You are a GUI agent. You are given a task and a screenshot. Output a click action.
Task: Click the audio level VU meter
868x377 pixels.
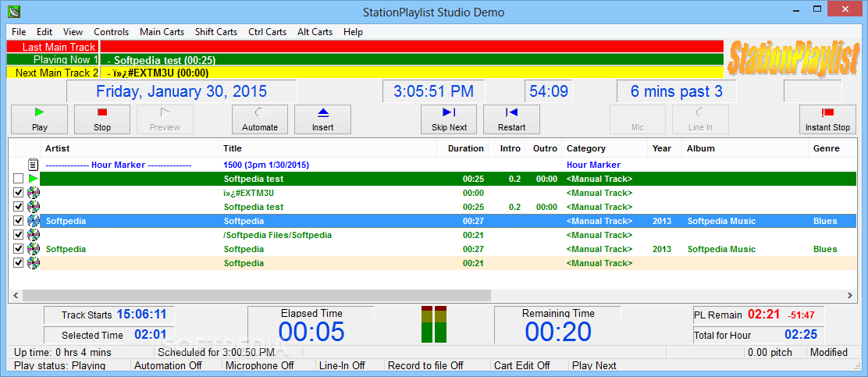tap(434, 324)
